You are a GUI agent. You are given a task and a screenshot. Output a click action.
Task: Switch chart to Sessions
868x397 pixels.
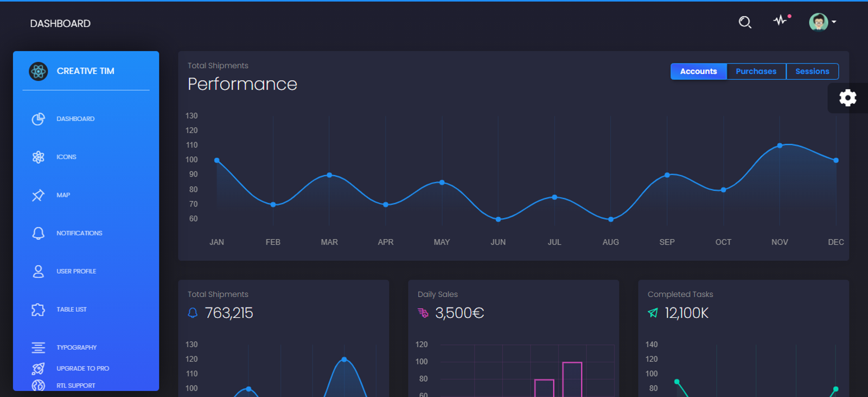coord(812,72)
